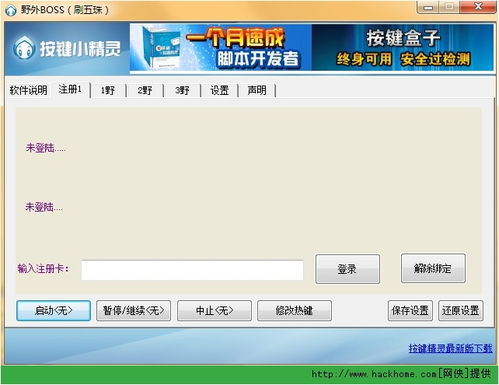Click 还原设置 button
Viewport: 499px width, 385px height.
461,311
